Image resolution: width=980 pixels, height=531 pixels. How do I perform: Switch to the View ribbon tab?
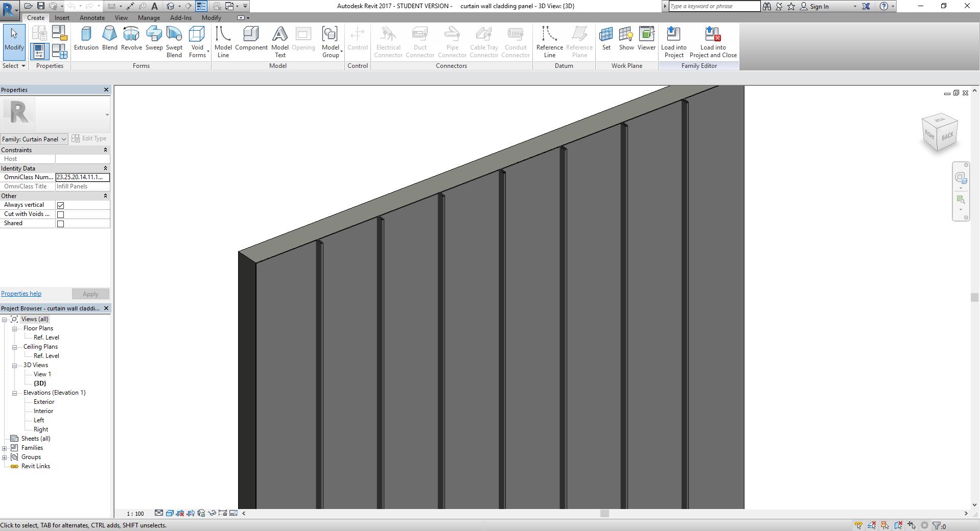coord(121,17)
